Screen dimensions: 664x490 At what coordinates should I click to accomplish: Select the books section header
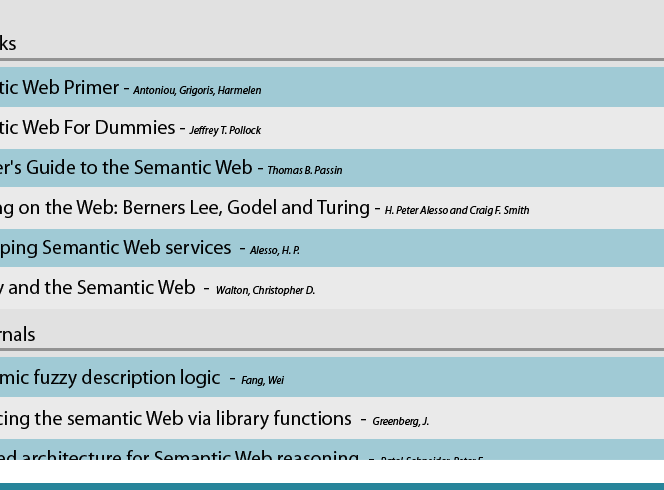(x=8, y=44)
